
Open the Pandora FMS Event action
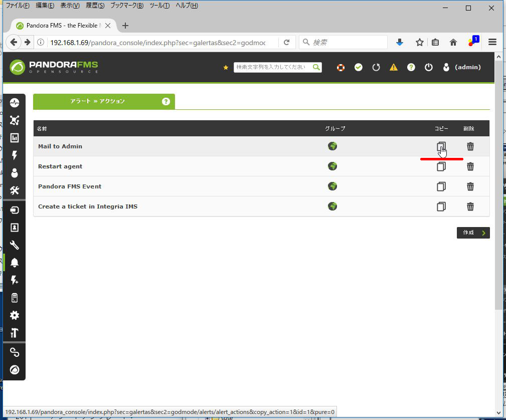70,186
